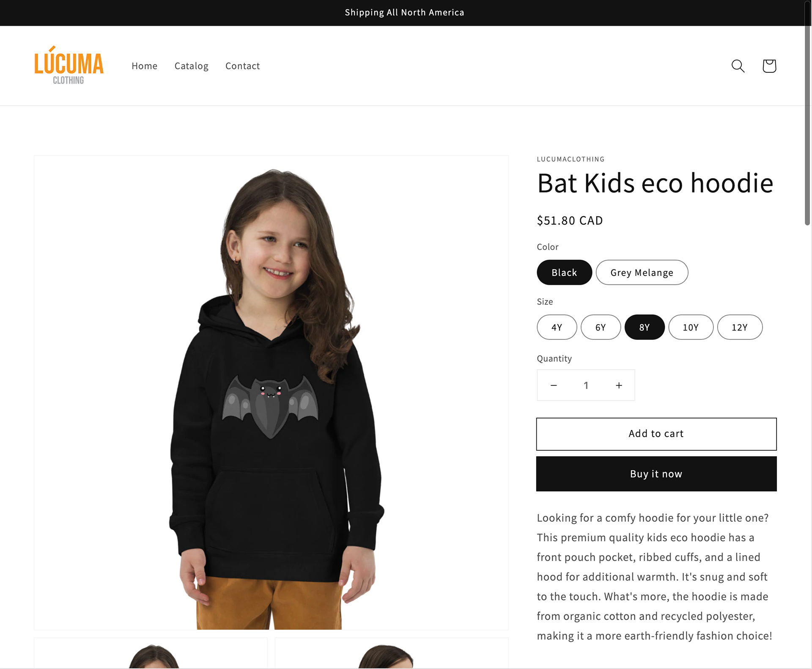Open the search magnifier icon

click(738, 66)
